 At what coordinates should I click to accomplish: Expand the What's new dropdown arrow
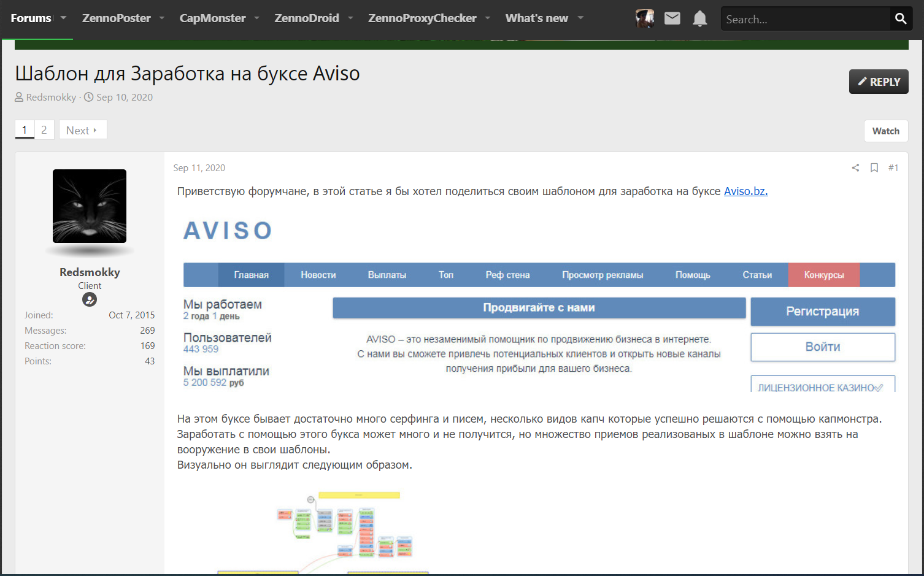tap(580, 18)
